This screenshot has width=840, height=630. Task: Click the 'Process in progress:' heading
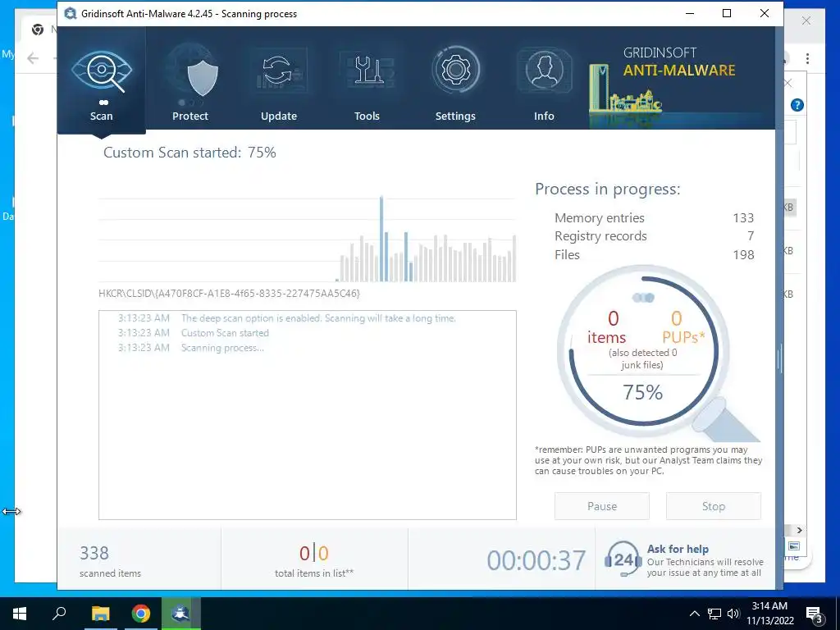[608, 189]
